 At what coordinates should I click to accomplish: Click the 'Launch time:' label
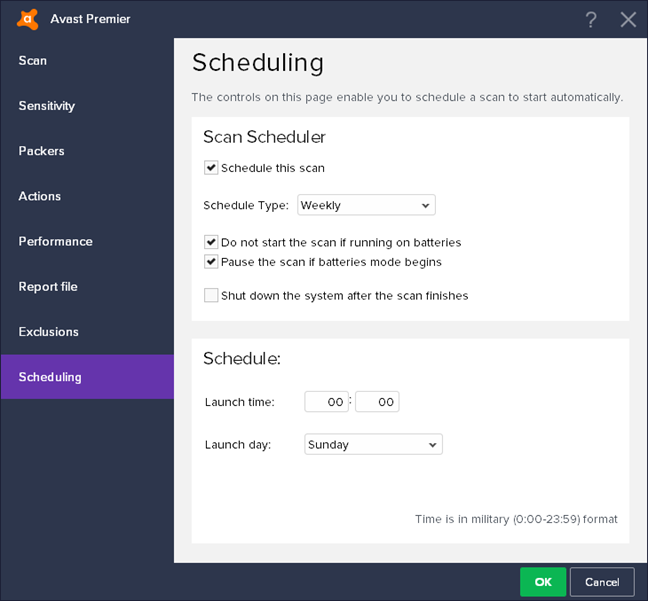240,402
